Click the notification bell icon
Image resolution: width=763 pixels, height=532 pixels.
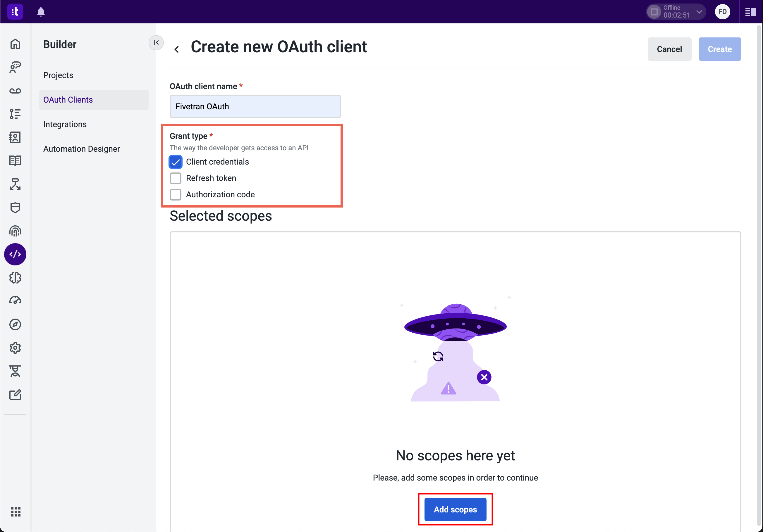pyautogui.click(x=41, y=12)
